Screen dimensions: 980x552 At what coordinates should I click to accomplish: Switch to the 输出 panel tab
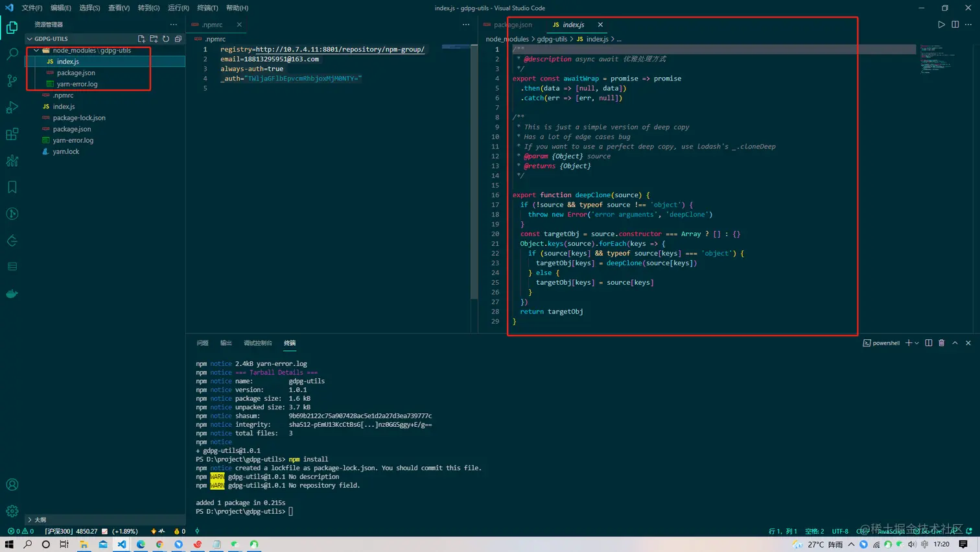pos(226,343)
